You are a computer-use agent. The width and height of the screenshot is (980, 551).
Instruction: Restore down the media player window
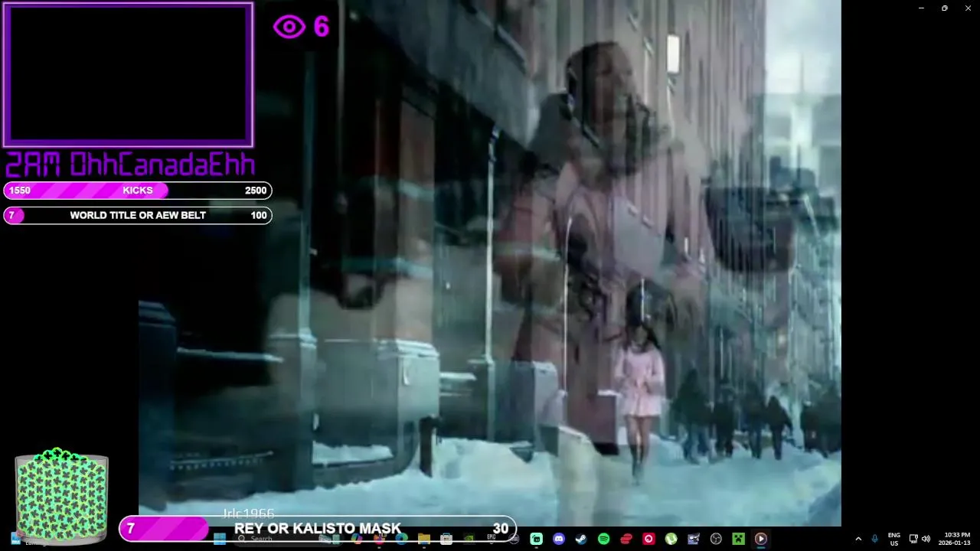coord(944,8)
